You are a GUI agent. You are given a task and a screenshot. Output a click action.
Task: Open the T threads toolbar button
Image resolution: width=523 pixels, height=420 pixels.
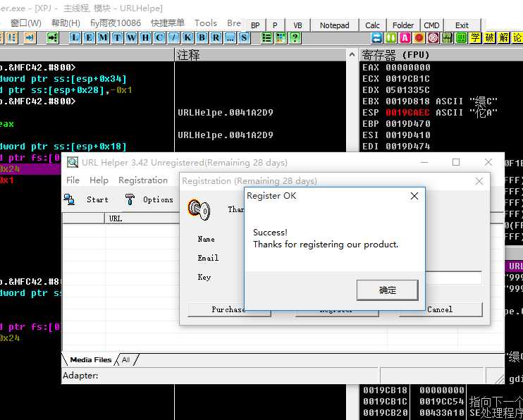click(x=117, y=37)
